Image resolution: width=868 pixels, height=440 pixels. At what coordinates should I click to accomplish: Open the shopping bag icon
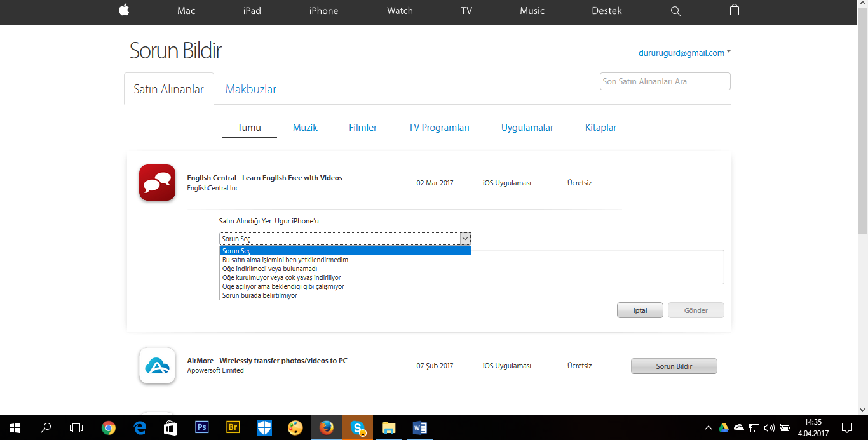click(735, 10)
